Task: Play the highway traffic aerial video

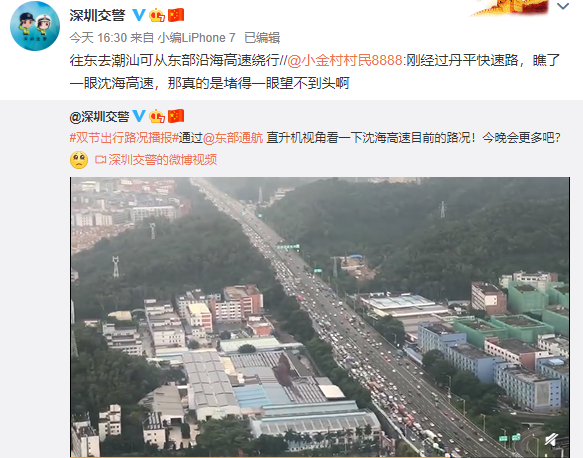Action: (320, 317)
